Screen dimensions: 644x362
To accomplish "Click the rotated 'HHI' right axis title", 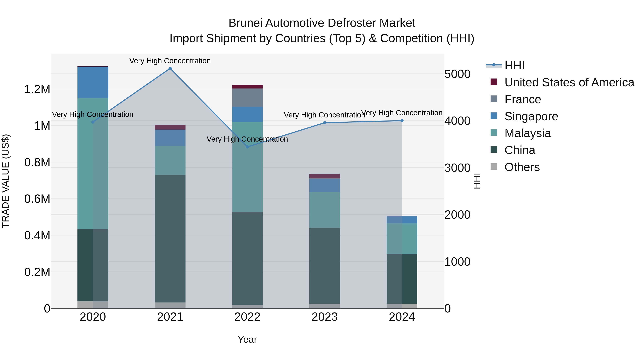I will [477, 181].
